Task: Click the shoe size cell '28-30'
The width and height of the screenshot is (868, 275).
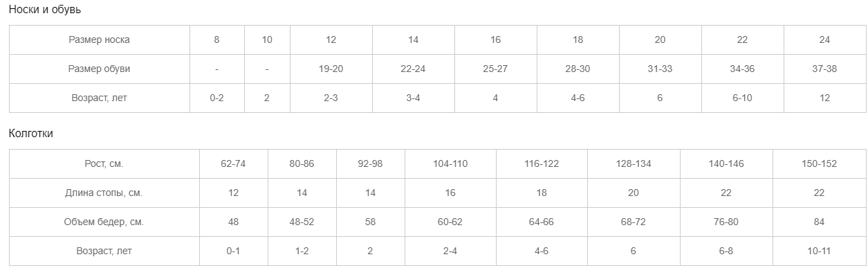Action: pos(578,69)
